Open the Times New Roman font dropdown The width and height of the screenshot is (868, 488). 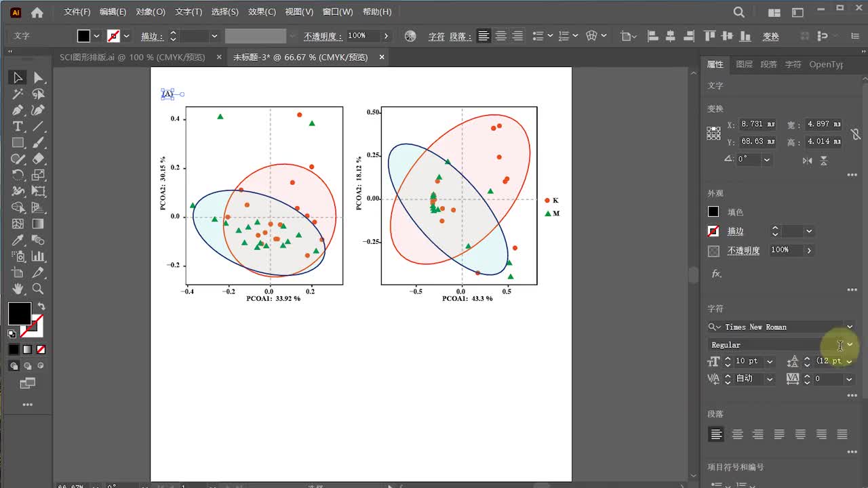tap(850, 327)
